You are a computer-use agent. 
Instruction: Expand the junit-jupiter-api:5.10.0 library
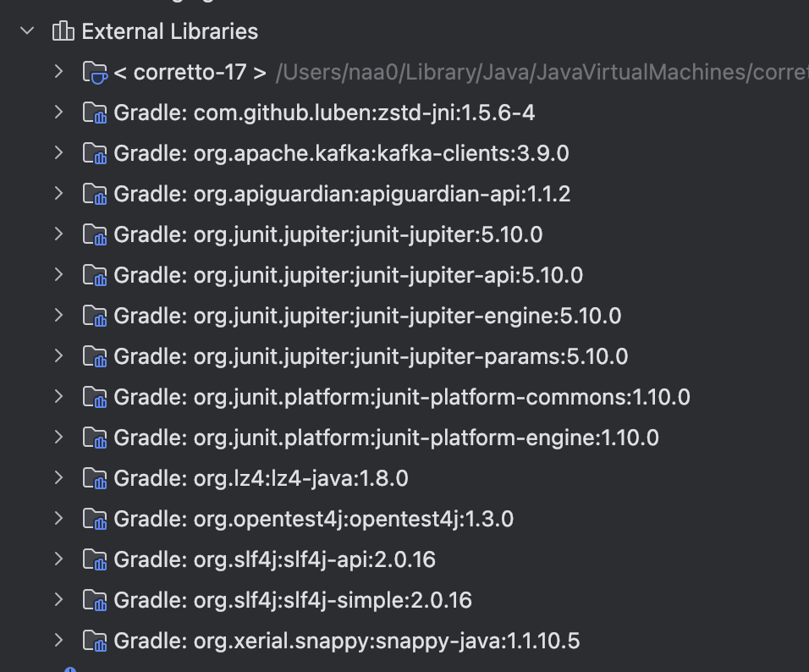(59, 274)
